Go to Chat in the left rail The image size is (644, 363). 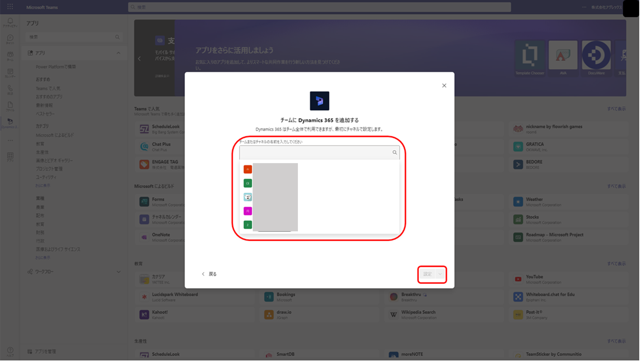click(x=10, y=39)
